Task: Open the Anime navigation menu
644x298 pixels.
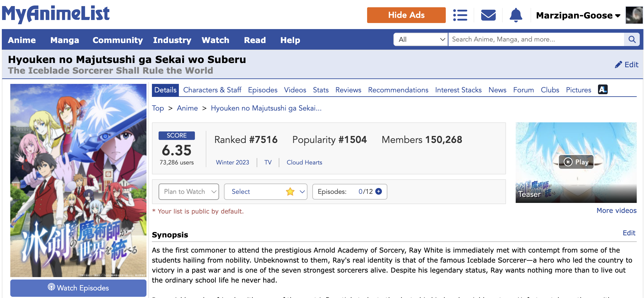Action: coord(22,40)
